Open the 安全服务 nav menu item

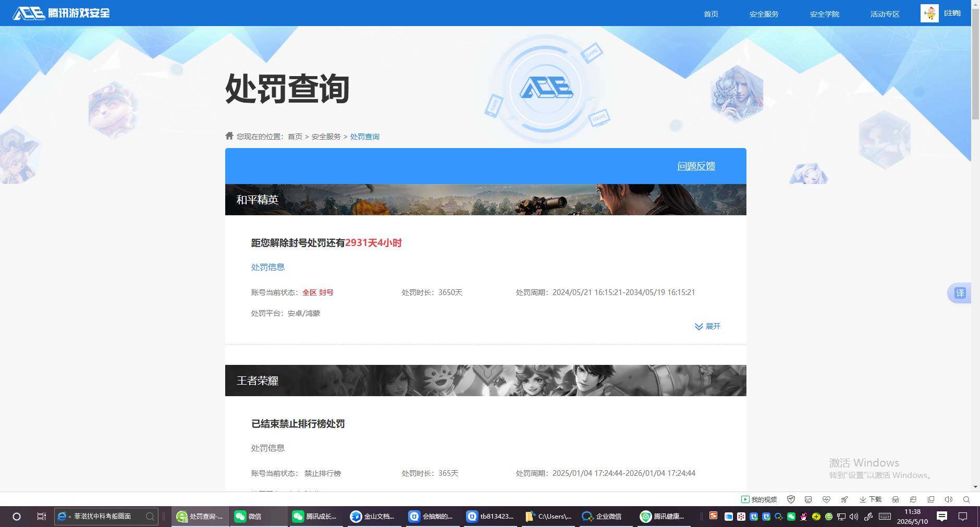(764, 14)
